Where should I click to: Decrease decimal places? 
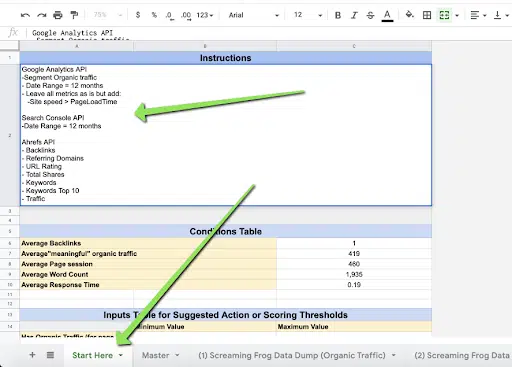point(170,15)
